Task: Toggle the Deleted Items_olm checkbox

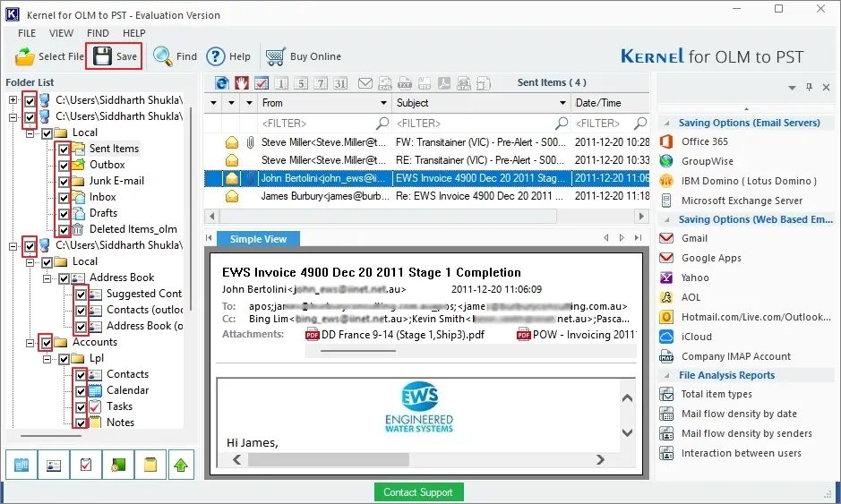Action: [x=64, y=229]
